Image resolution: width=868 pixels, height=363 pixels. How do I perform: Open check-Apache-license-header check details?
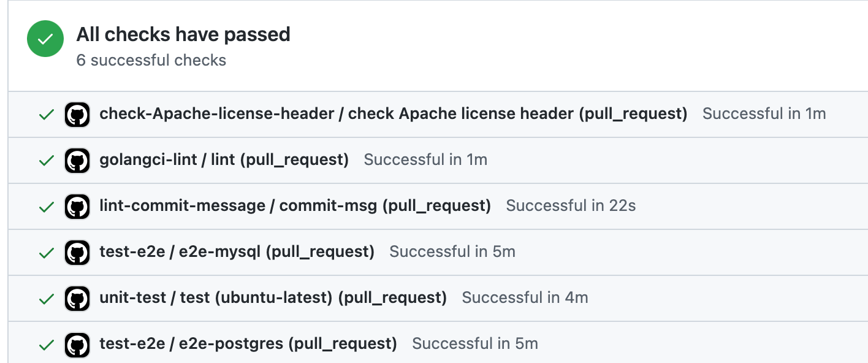coord(393,114)
